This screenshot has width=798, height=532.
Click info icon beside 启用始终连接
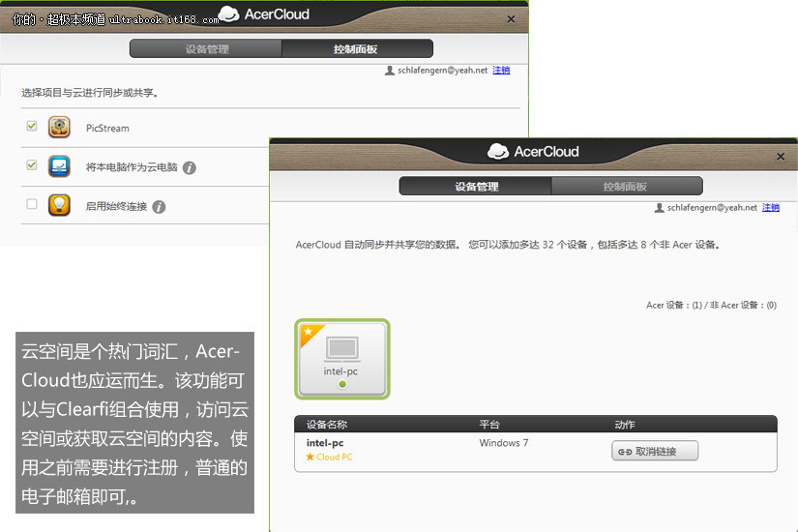(x=159, y=206)
